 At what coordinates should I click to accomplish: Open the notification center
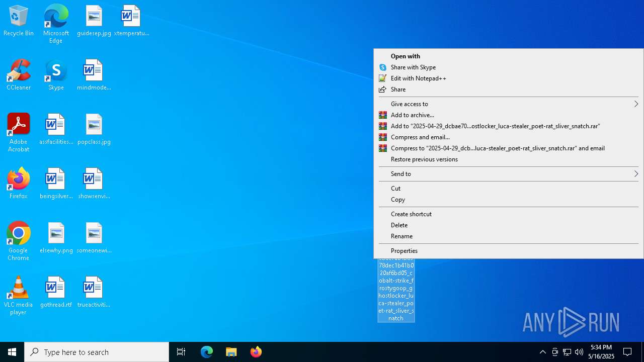pos(627,352)
